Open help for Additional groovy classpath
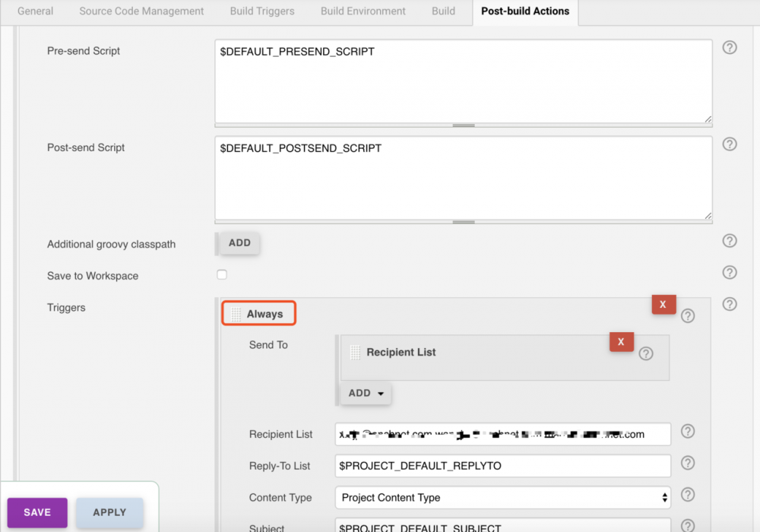This screenshot has width=760, height=532. pyautogui.click(x=729, y=241)
